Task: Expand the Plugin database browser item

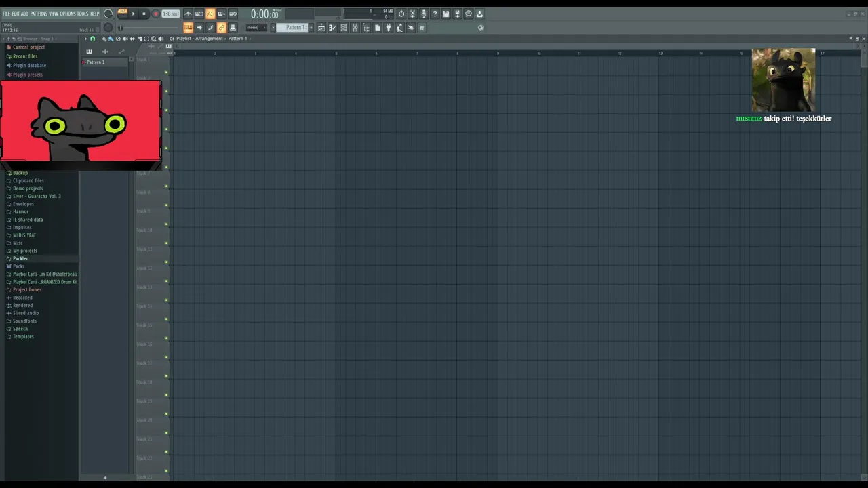Action: coord(29,65)
